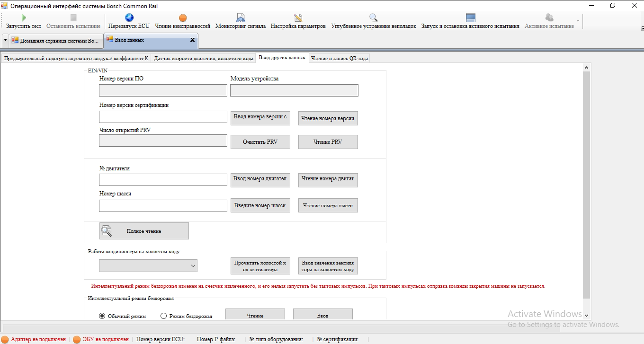The height and width of the screenshot is (344, 644).
Task: Click Ввод номера версии button
Action: [260, 118]
